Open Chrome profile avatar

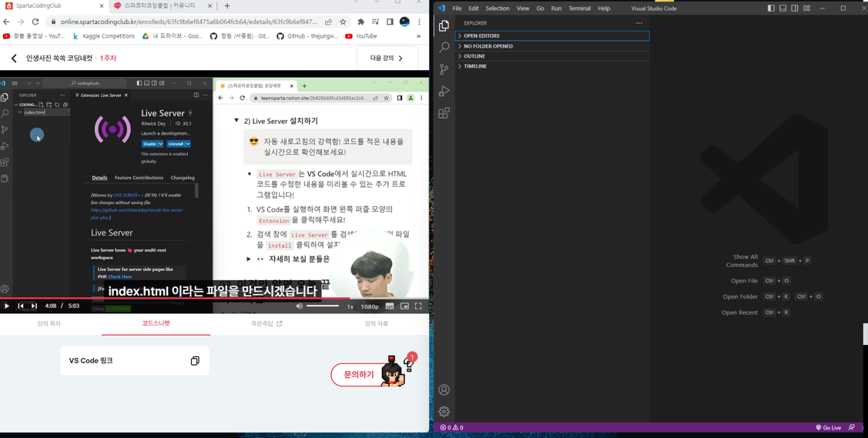404,22
